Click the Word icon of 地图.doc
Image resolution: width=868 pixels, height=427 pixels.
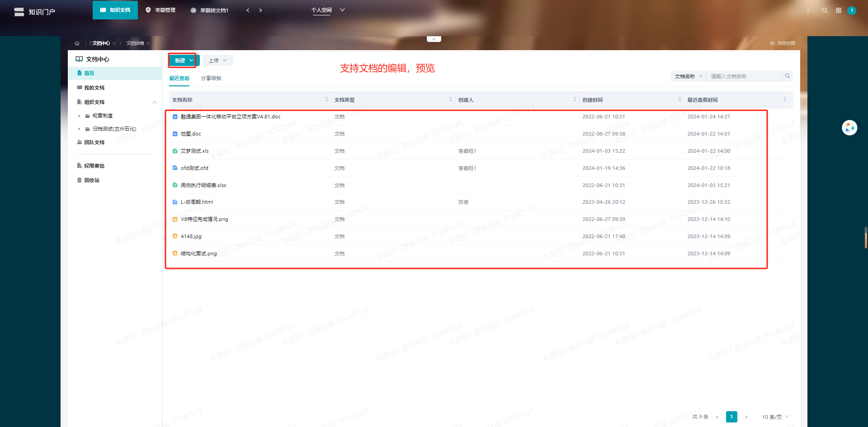[175, 134]
